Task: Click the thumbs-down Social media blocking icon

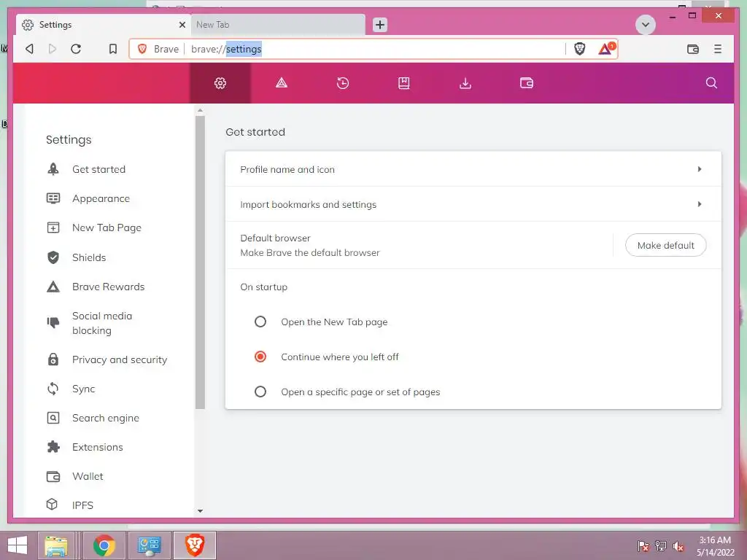Action: coord(53,323)
